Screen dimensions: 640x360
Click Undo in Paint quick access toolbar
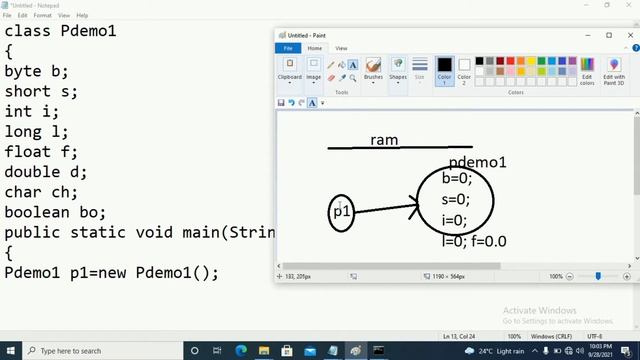click(291, 103)
